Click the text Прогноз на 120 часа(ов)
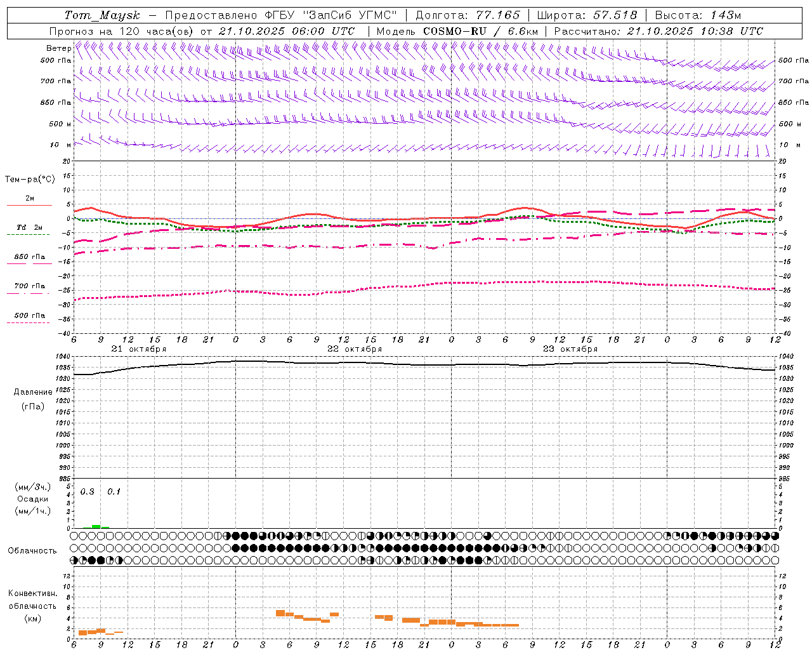The width and height of the screenshot is (812, 650). tap(122, 31)
